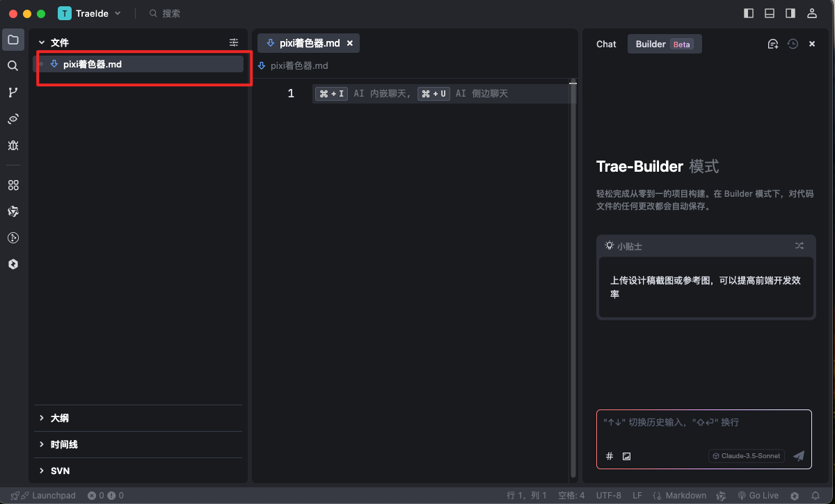Click the Trae icon left of Go Live
Viewport: 835px width, 504px height.
tap(722, 496)
